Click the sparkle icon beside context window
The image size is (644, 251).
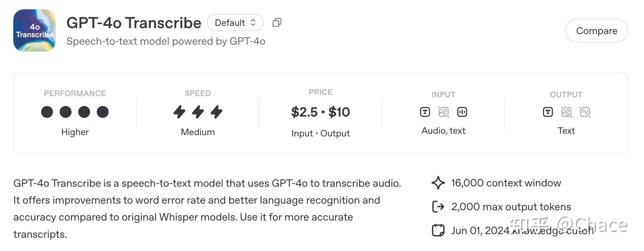(438, 182)
